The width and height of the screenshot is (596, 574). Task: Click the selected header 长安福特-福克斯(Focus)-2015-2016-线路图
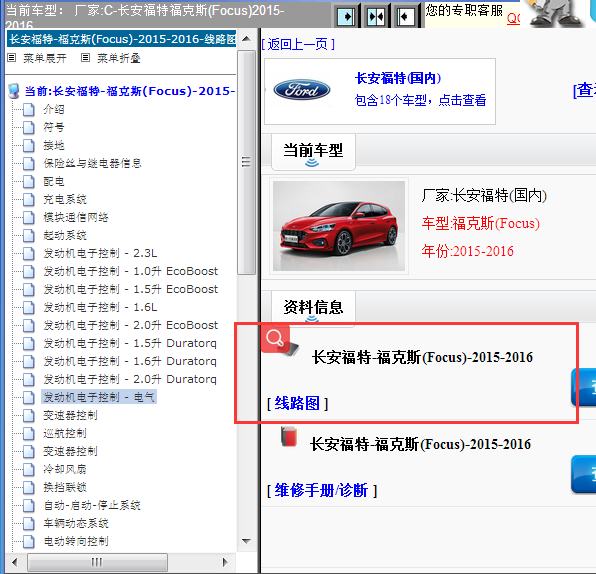click(122, 39)
